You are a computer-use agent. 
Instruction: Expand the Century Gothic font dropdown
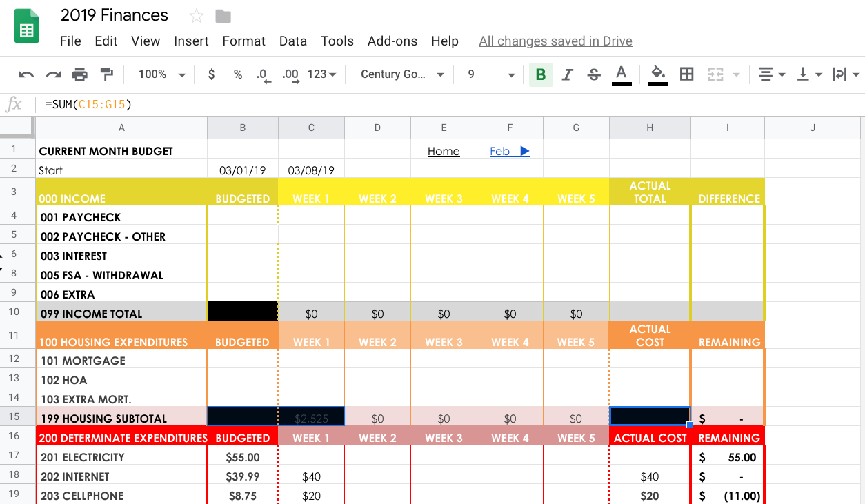(x=401, y=74)
